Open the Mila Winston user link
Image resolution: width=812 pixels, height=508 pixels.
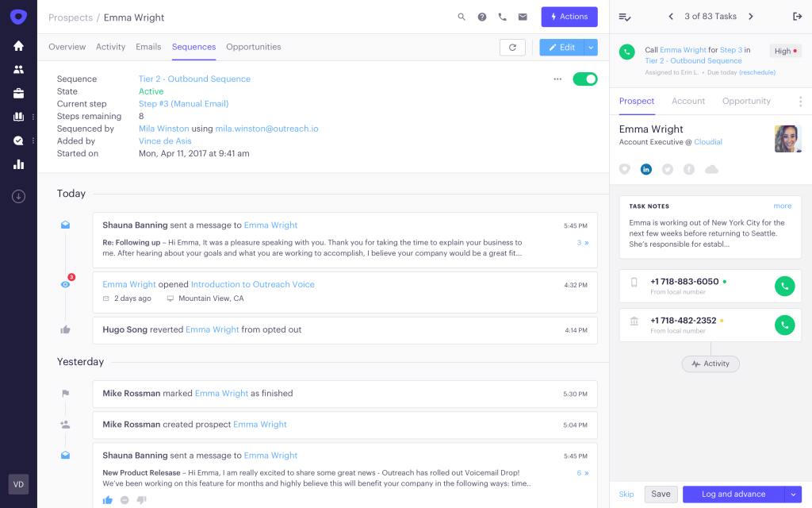pos(163,129)
